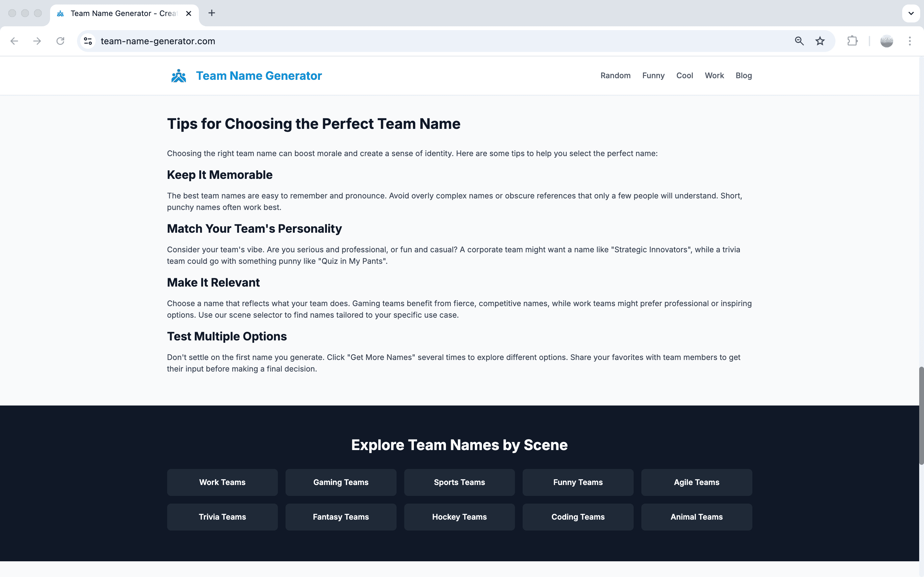Click the forward navigation arrow
924x577 pixels.
point(37,41)
